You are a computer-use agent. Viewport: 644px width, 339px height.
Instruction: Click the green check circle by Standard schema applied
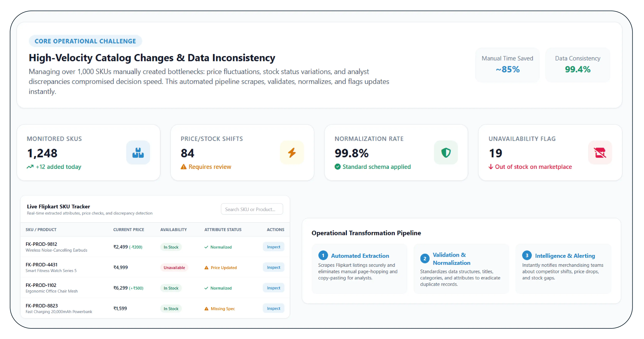point(338,167)
